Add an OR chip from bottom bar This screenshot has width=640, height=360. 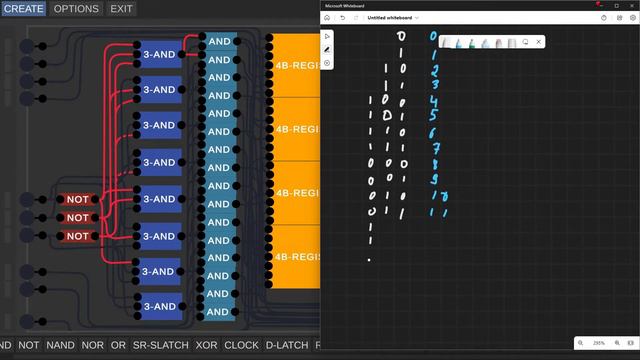(x=118, y=345)
